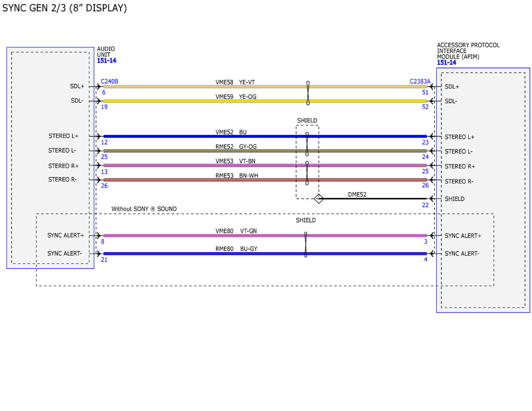Click pin 12 connector arrow at STEREO L+
532x411 pixels.
[98, 137]
